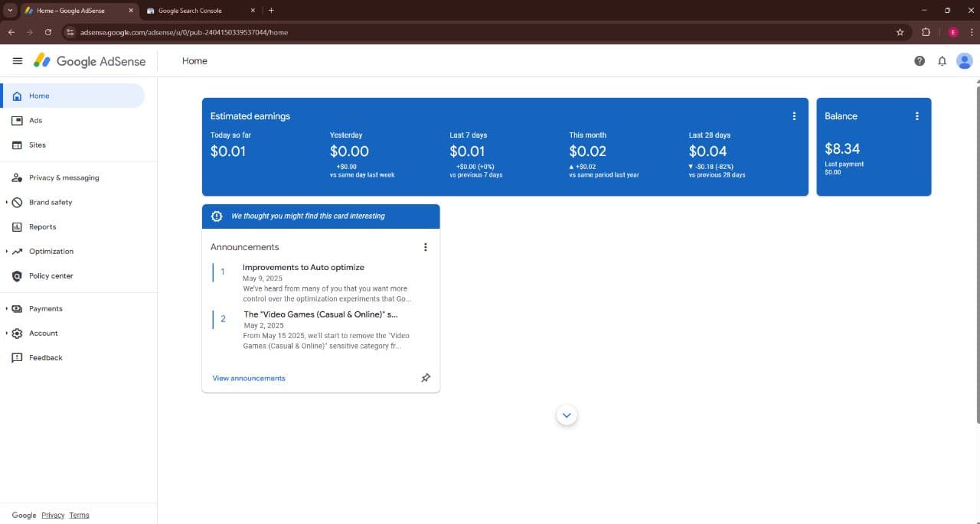
Task: Click the Google footer link
Action: tap(24, 516)
